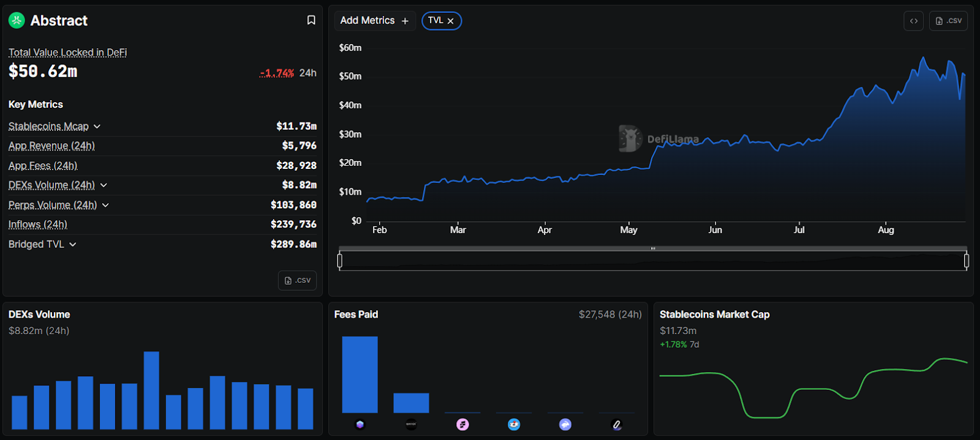Click the pen-shaped protocol icon under Fees Paid
This screenshot has height=440, width=980.
tap(617, 424)
